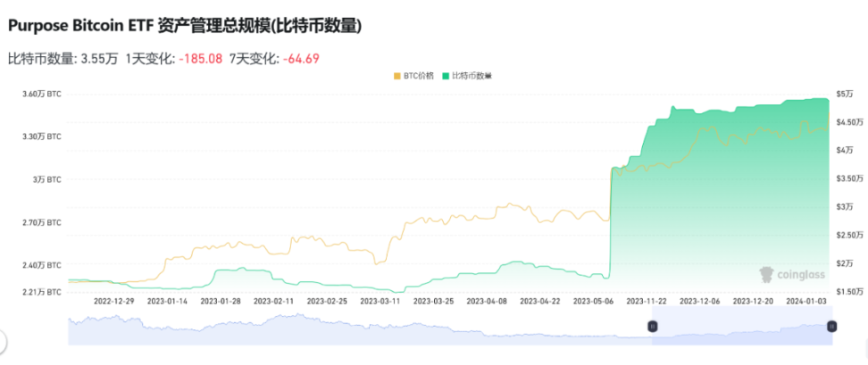Click the coinglass watermark logo icon
Screen dimensions: 868x365
[766, 274]
